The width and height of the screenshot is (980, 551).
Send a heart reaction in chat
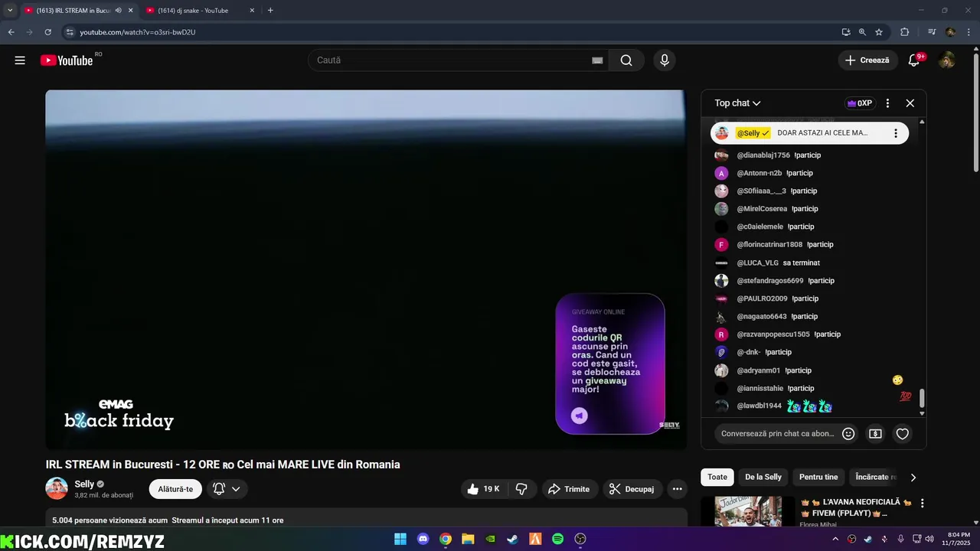(903, 434)
